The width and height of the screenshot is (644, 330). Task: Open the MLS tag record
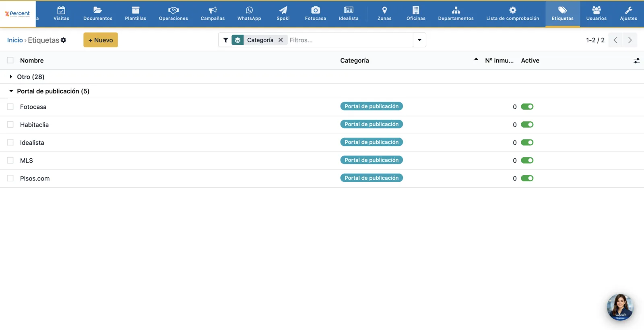[27, 161]
